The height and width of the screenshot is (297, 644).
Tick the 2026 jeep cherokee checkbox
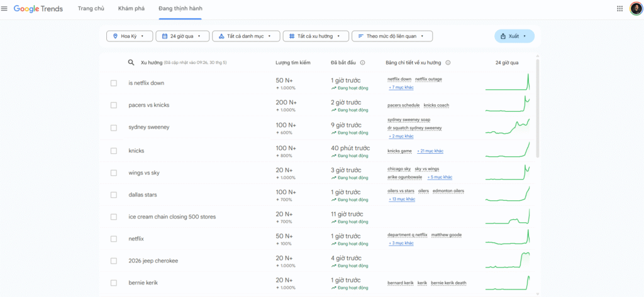click(x=114, y=261)
